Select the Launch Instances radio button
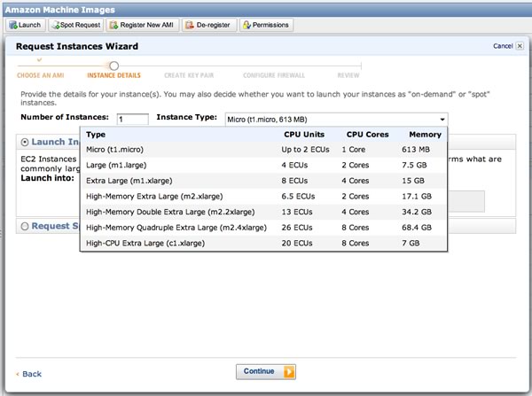Screen dimensions: 532x396 [25, 142]
